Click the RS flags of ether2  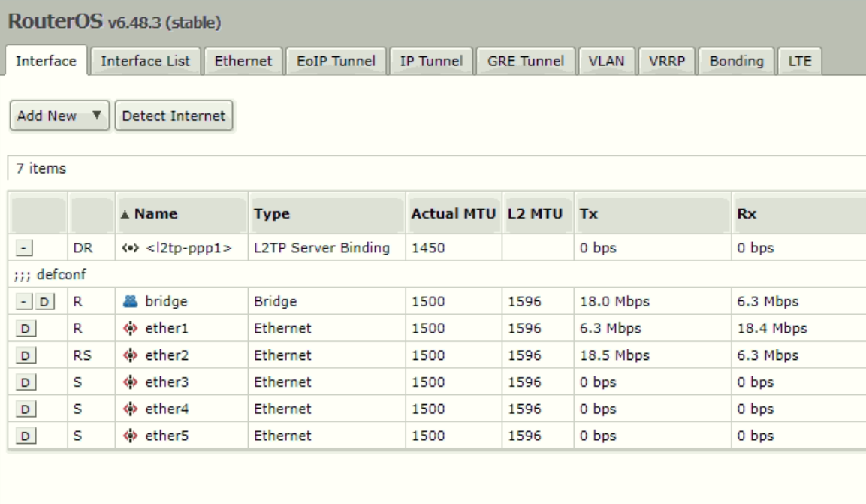(83, 355)
